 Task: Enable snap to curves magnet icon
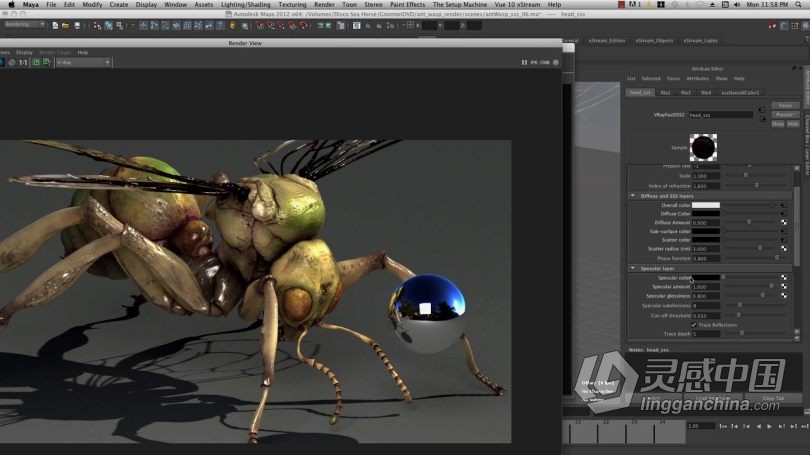pyautogui.click(x=270, y=25)
